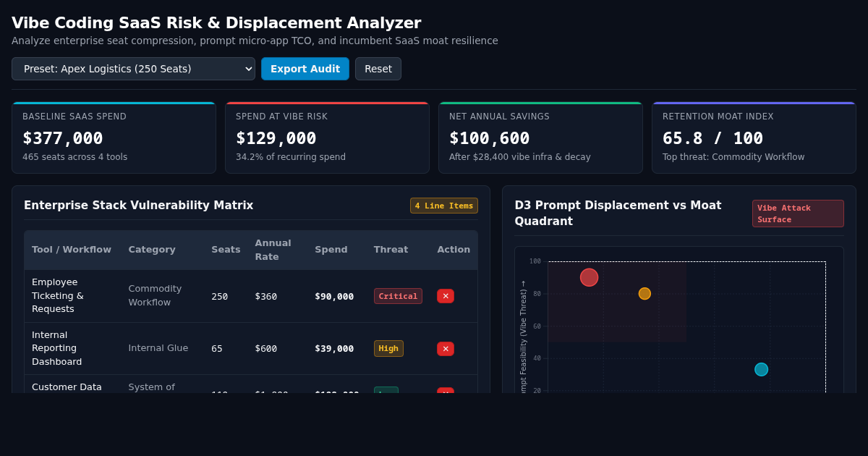Click the Tool / Workflow column header
Viewport: 868px width, 456px height.
(x=72, y=250)
